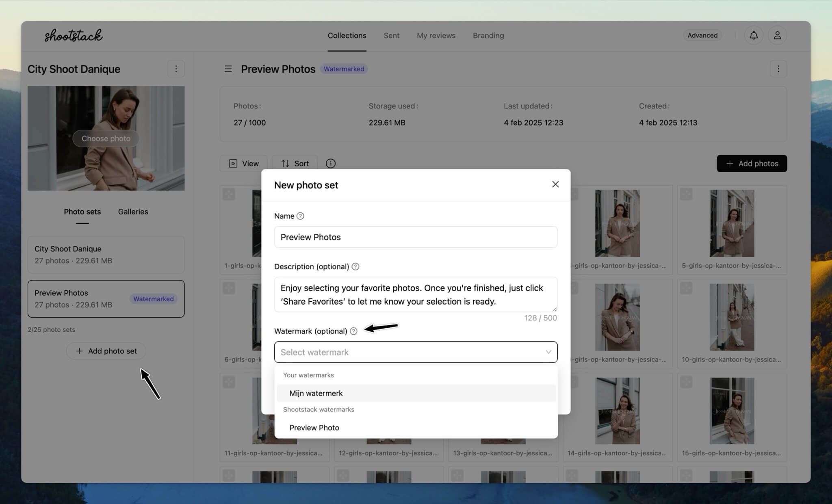Image resolution: width=832 pixels, height=504 pixels.
Task: Click the 229.61 MB storage used value
Action: [387, 123]
